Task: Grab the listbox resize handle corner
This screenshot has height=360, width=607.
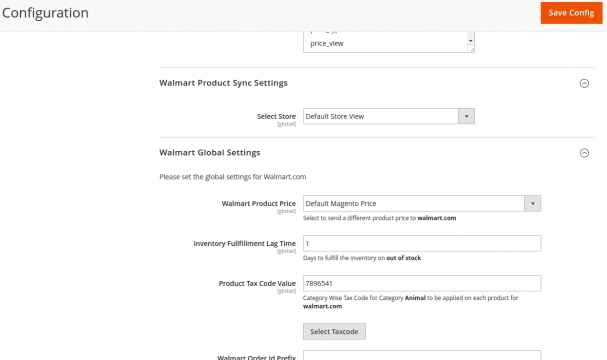Action: (x=472, y=49)
